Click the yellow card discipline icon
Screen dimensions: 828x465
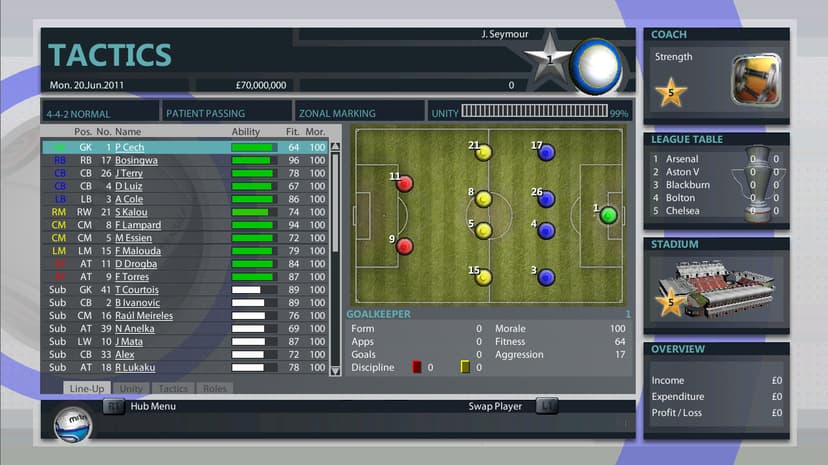[465, 367]
